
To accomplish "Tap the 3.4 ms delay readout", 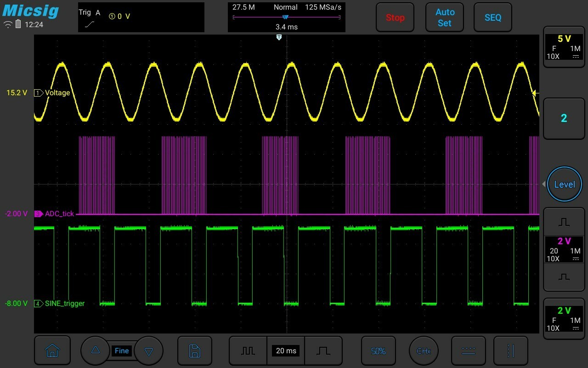I will [287, 27].
